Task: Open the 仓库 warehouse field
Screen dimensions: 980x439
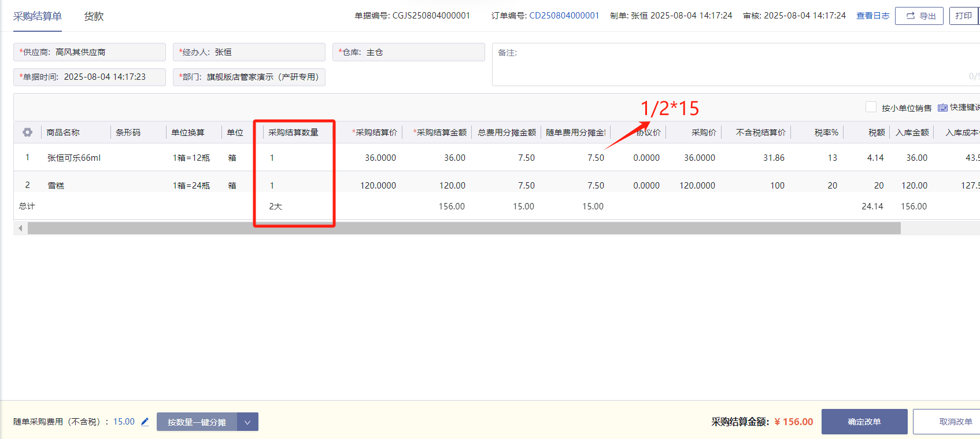Action: tap(408, 52)
